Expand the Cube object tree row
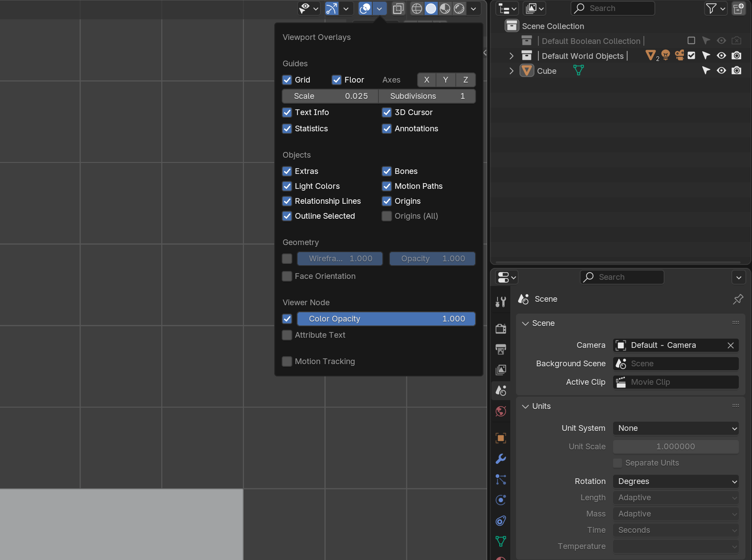Image resolution: width=752 pixels, height=560 pixels. [x=511, y=71]
